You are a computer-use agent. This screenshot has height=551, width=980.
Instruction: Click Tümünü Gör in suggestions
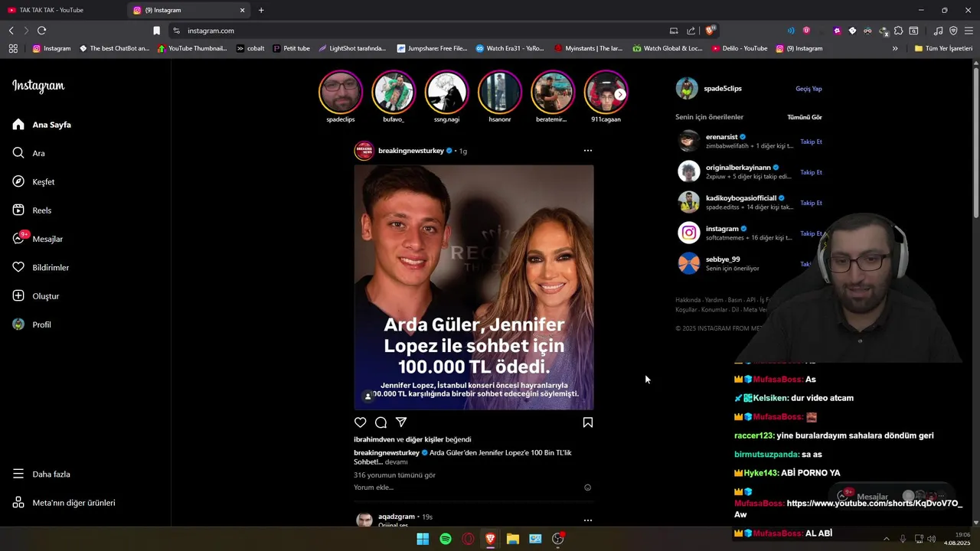pos(805,117)
